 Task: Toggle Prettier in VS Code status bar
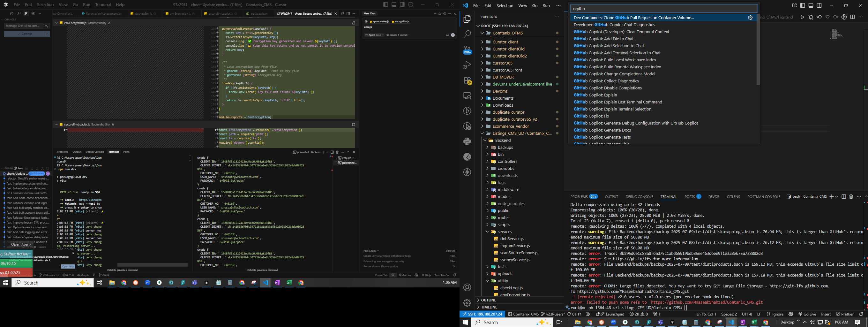pyautogui.click(x=845, y=314)
